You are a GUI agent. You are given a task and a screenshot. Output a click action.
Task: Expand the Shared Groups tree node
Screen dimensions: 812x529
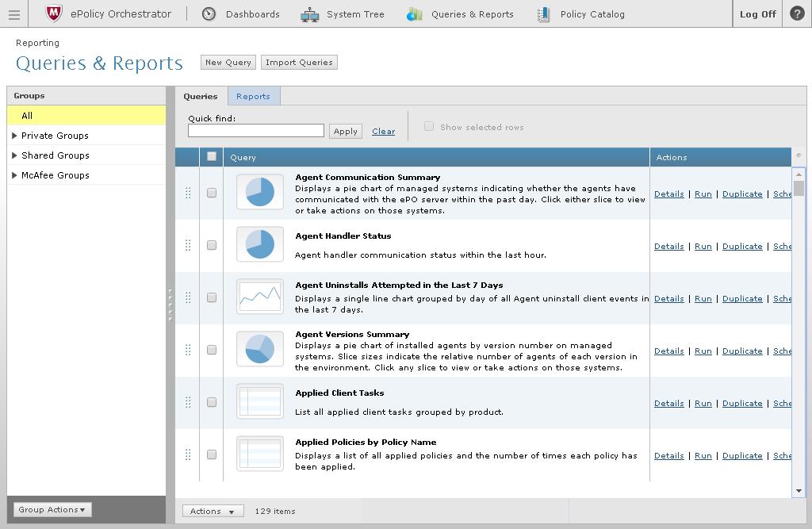point(14,155)
